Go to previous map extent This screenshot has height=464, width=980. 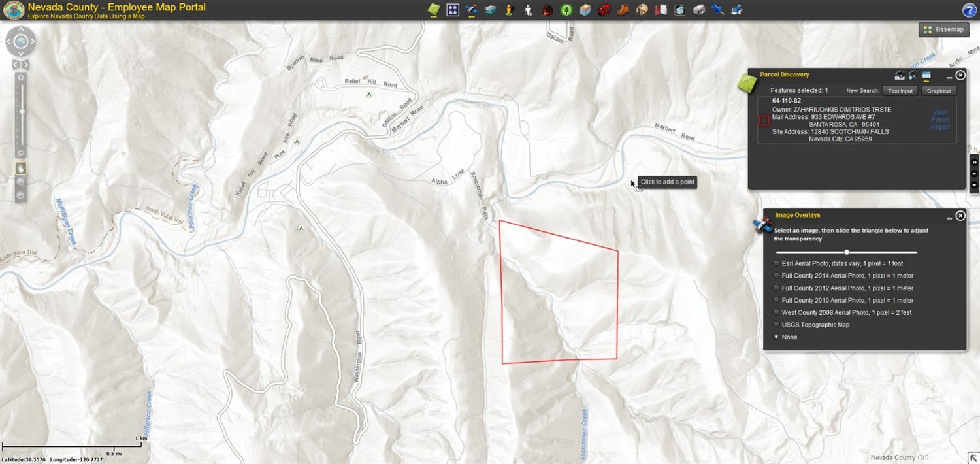(16, 65)
